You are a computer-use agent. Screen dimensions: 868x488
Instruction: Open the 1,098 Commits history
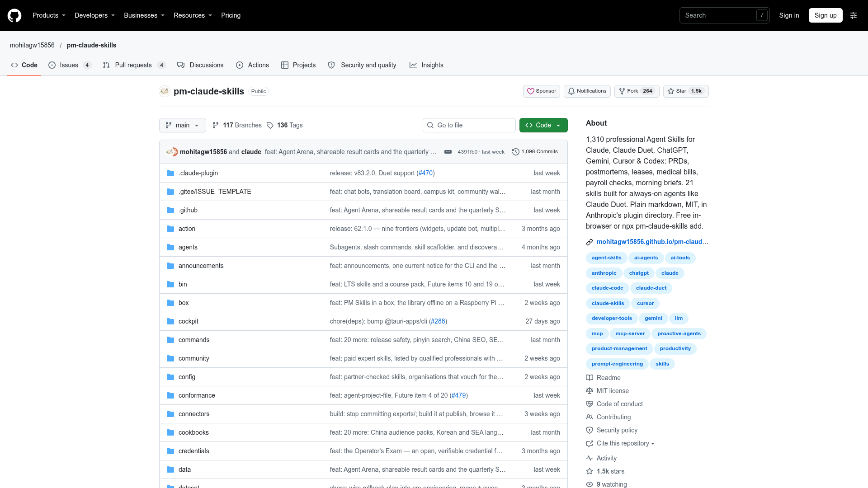tap(535, 152)
